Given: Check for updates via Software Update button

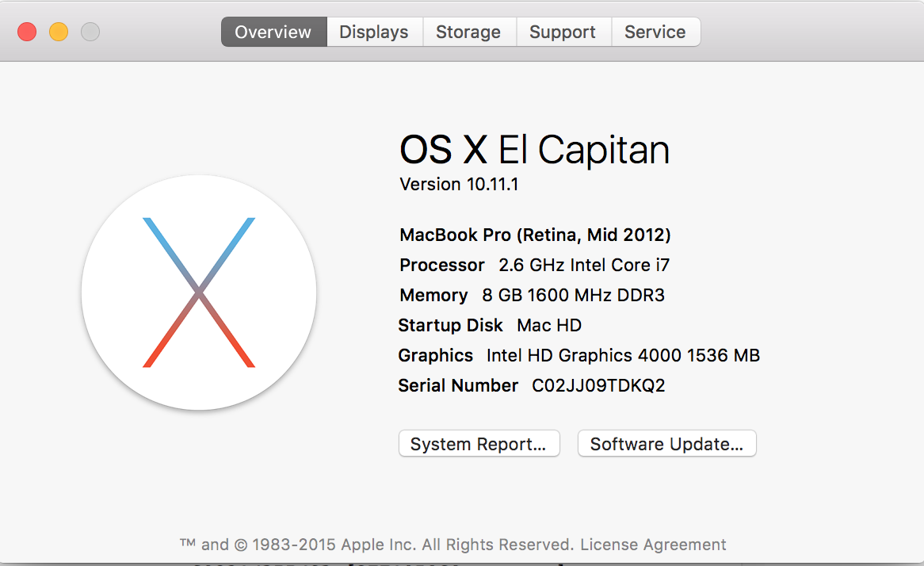Looking at the screenshot, I should [x=666, y=444].
